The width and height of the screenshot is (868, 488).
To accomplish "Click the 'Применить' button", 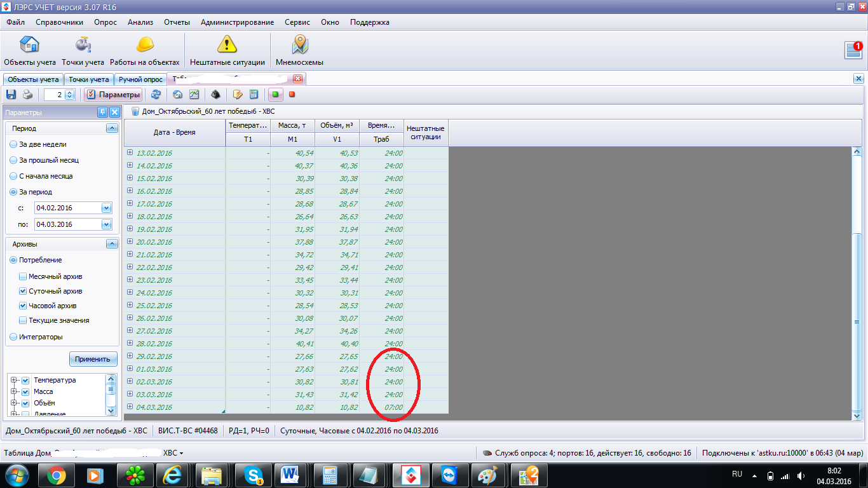I will pyautogui.click(x=93, y=359).
